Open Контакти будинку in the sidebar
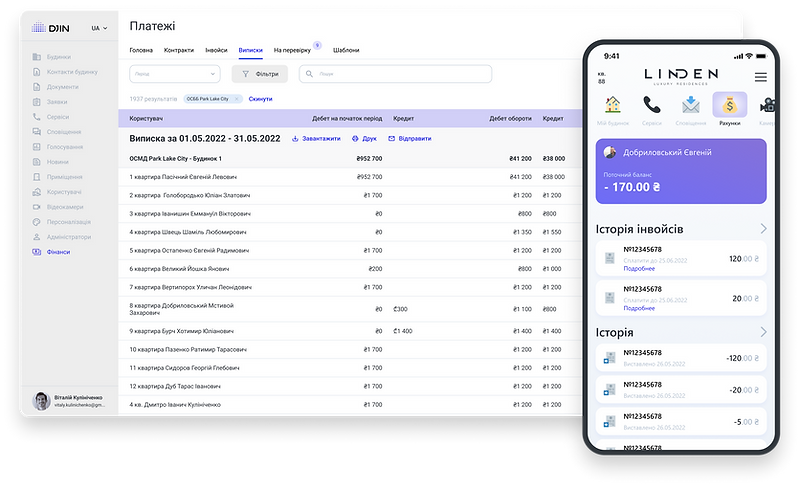Screen dimensions: 800x488 click(65, 72)
